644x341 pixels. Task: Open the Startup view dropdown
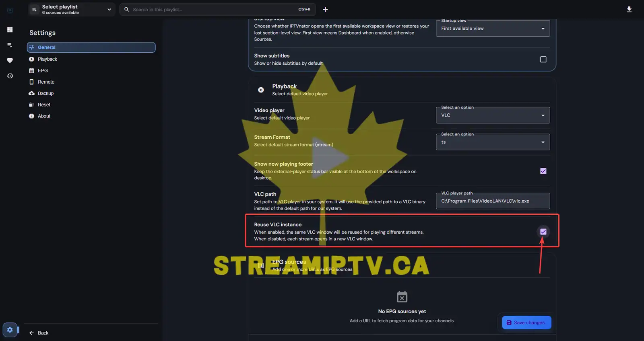pyautogui.click(x=493, y=29)
